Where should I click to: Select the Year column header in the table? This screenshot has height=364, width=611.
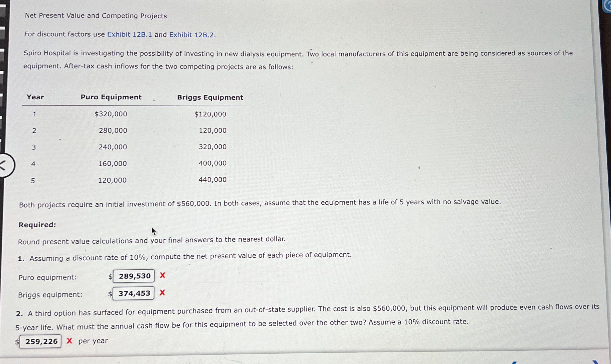coord(35,97)
